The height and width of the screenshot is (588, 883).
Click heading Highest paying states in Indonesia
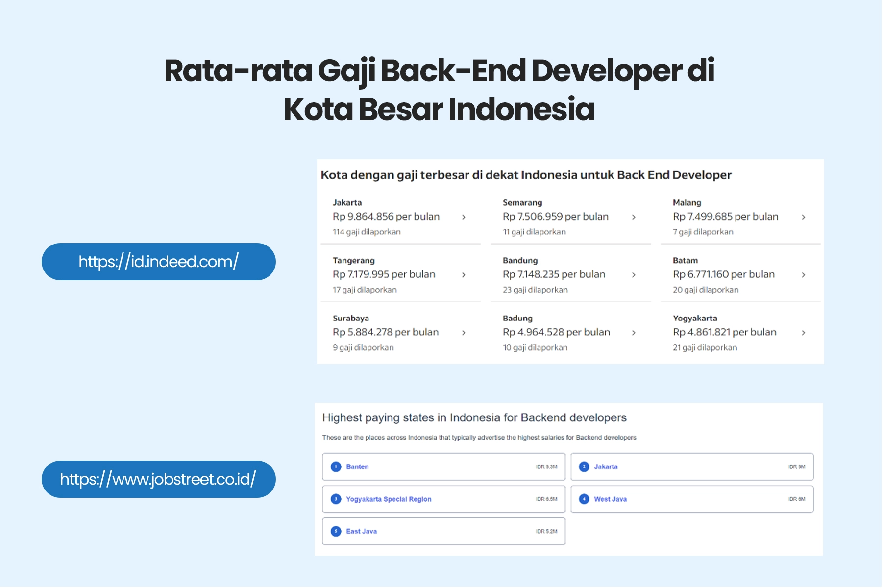click(474, 417)
